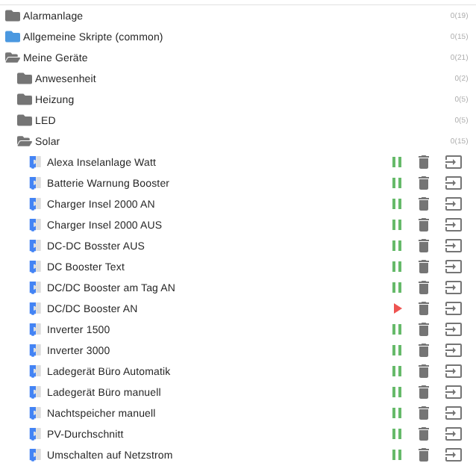This screenshot has height=466, width=476.
Task: Expand the Alarmanlage folder
Action: 13,16
